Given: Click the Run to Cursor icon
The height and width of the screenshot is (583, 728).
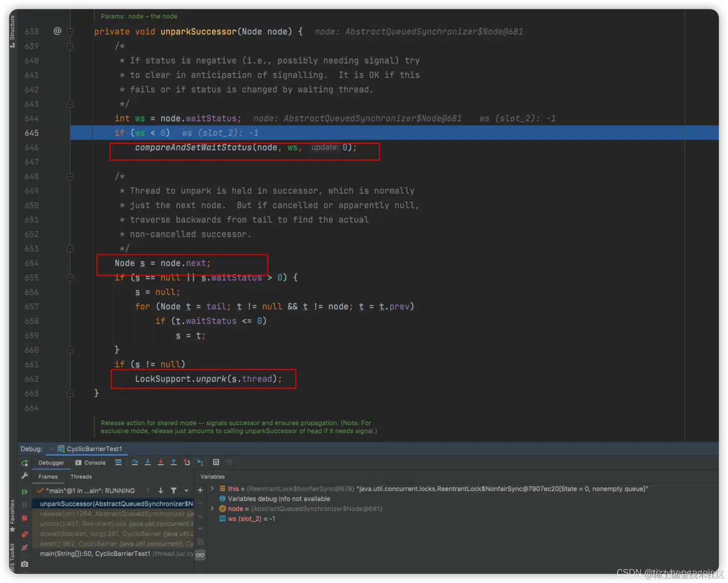Looking at the screenshot, I should [x=200, y=462].
